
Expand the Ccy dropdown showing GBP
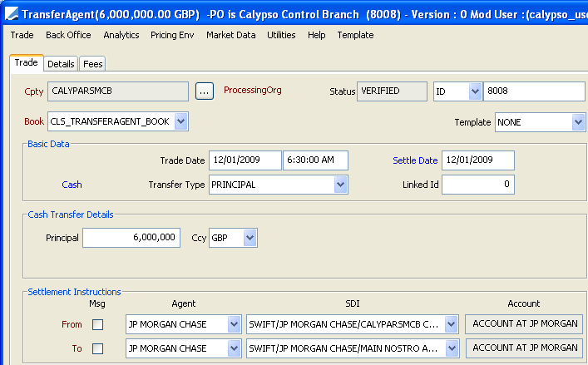[250, 238]
